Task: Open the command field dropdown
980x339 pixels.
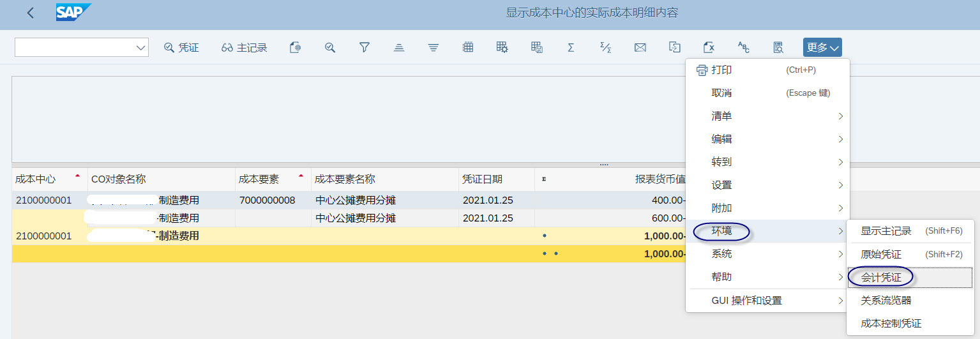Action: tap(141, 47)
